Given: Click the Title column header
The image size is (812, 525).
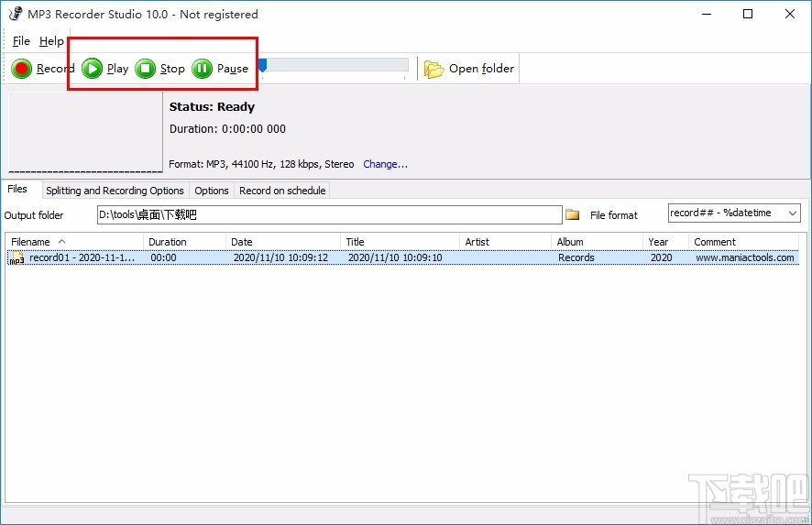Looking at the screenshot, I should [400, 242].
